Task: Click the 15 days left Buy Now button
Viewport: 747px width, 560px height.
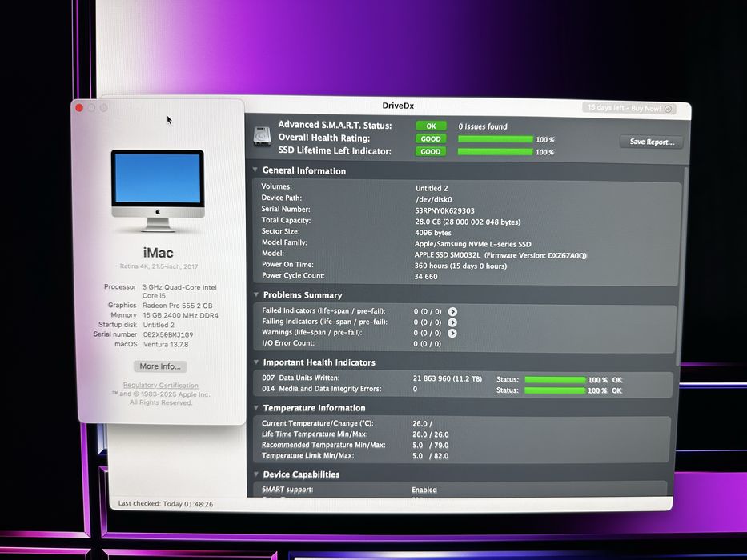Action: pyautogui.click(x=630, y=108)
